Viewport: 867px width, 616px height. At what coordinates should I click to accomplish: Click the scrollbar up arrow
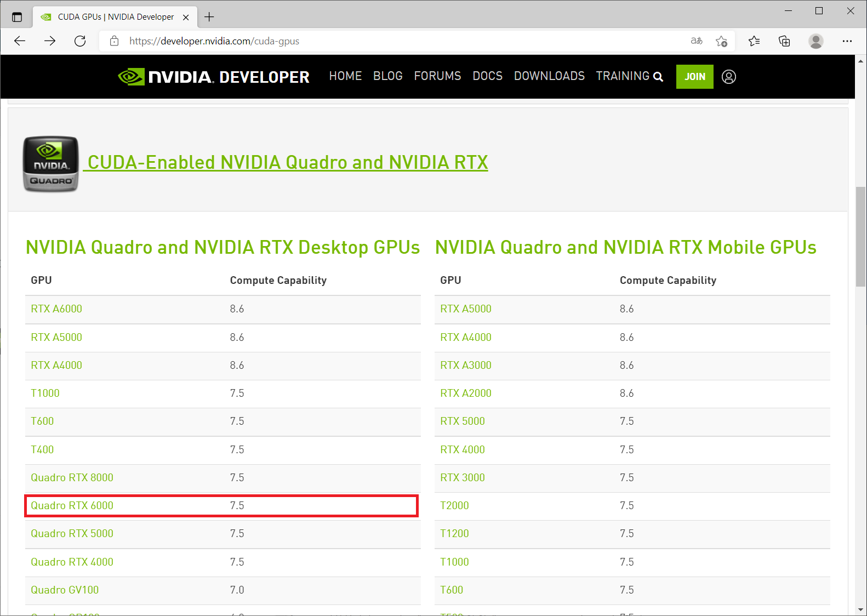tap(860, 61)
